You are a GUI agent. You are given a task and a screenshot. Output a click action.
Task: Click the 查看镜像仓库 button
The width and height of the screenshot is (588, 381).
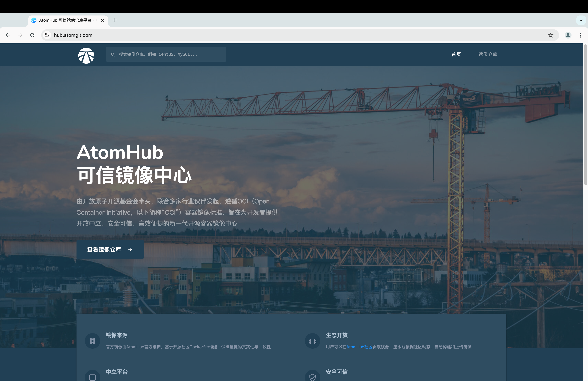pyautogui.click(x=110, y=250)
